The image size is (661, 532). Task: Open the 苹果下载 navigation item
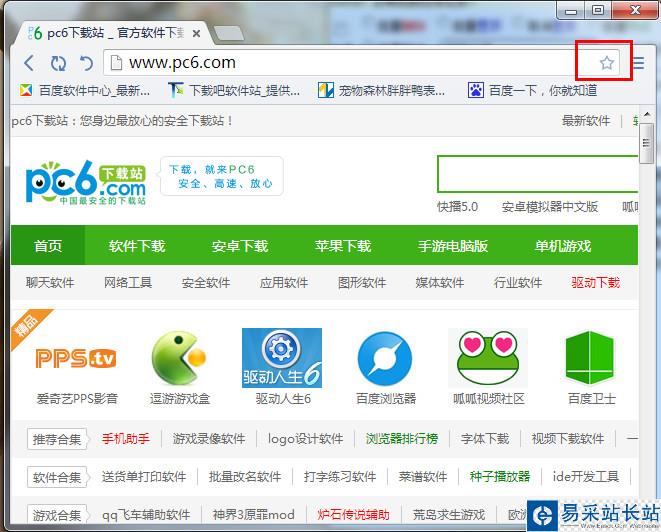[x=343, y=246]
